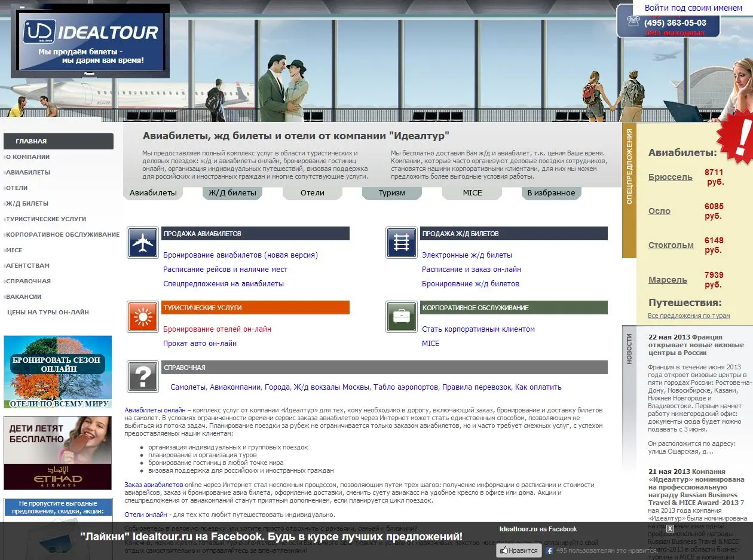Open КОРПОРАТИВНОЕ ОБСЛУЖИВАНИЕ in the left menu
753x560 pixels.
(x=63, y=235)
